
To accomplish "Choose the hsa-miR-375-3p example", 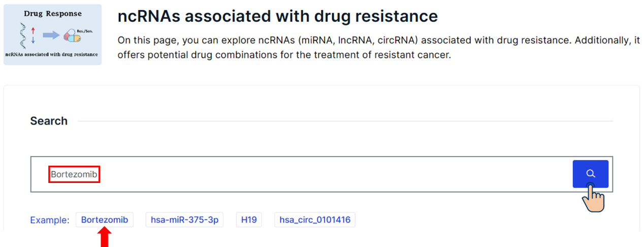I will coord(184,220).
